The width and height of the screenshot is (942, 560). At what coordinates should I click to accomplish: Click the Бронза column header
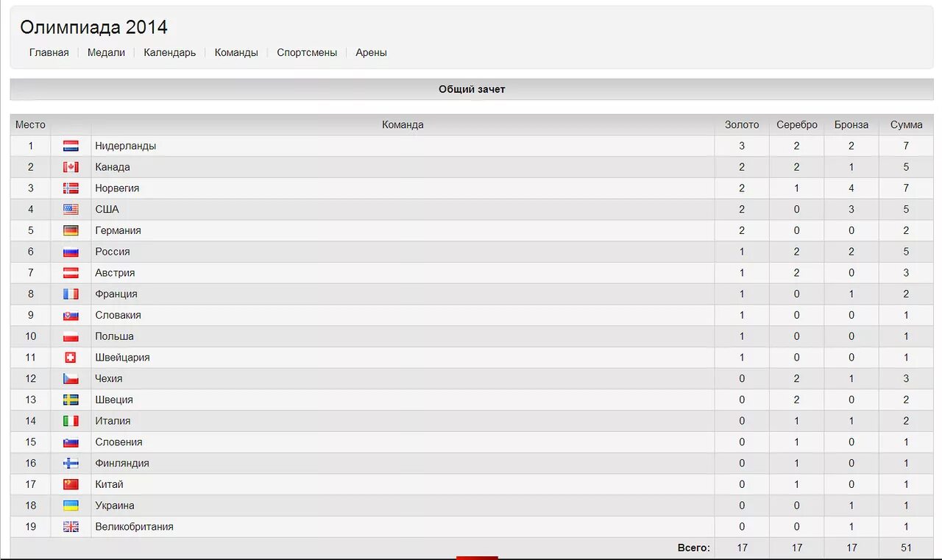[x=851, y=124]
